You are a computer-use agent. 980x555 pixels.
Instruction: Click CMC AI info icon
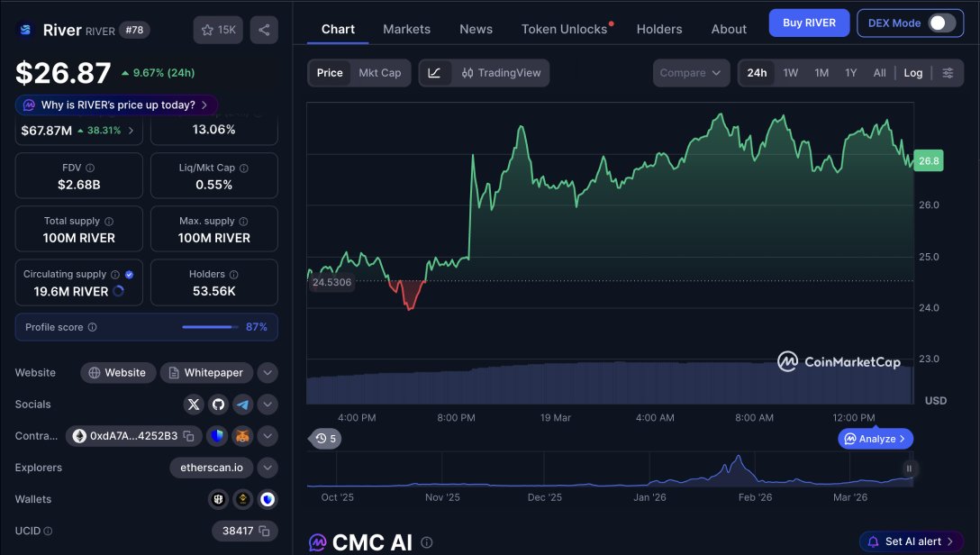[x=427, y=542]
